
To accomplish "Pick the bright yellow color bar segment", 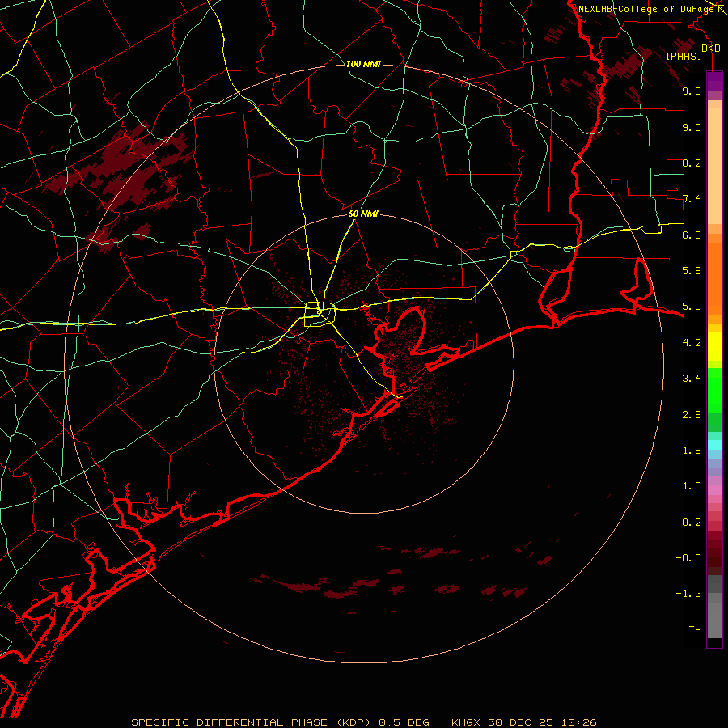I will [x=714, y=346].
